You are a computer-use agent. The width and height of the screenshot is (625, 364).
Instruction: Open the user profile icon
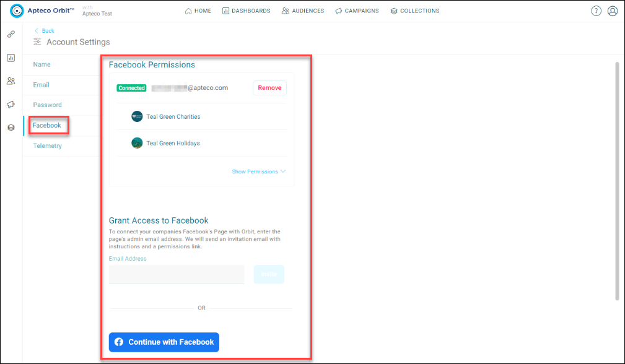click(x=612, y=11)
